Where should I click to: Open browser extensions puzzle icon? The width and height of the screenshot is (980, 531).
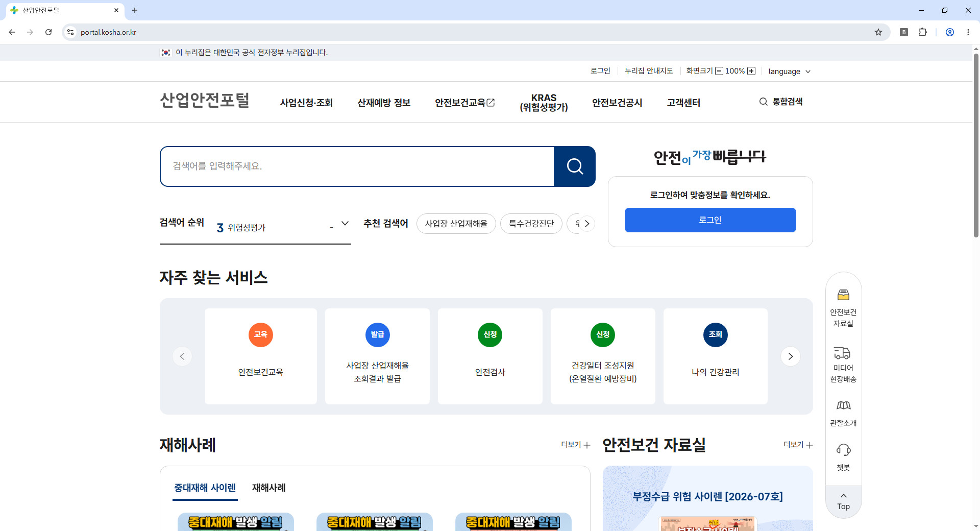click(922, 32)
